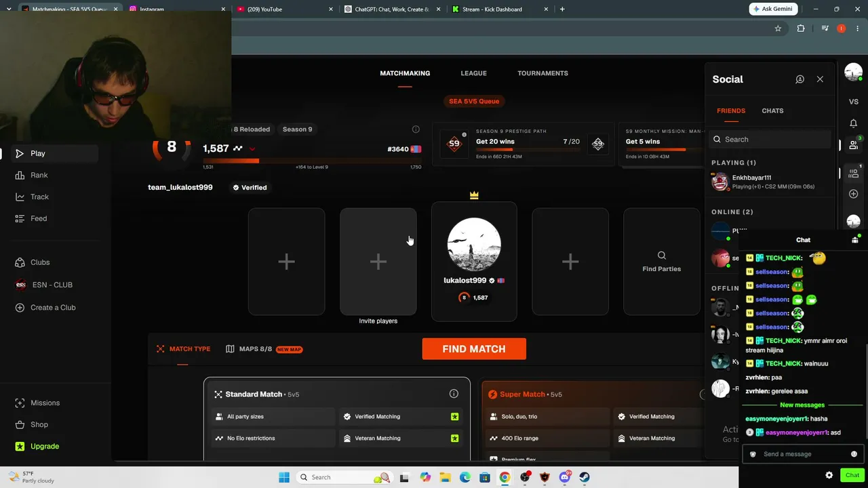Click the New messages divider in chat
Screen dimensions: 868x488
[x=802, y=405]
